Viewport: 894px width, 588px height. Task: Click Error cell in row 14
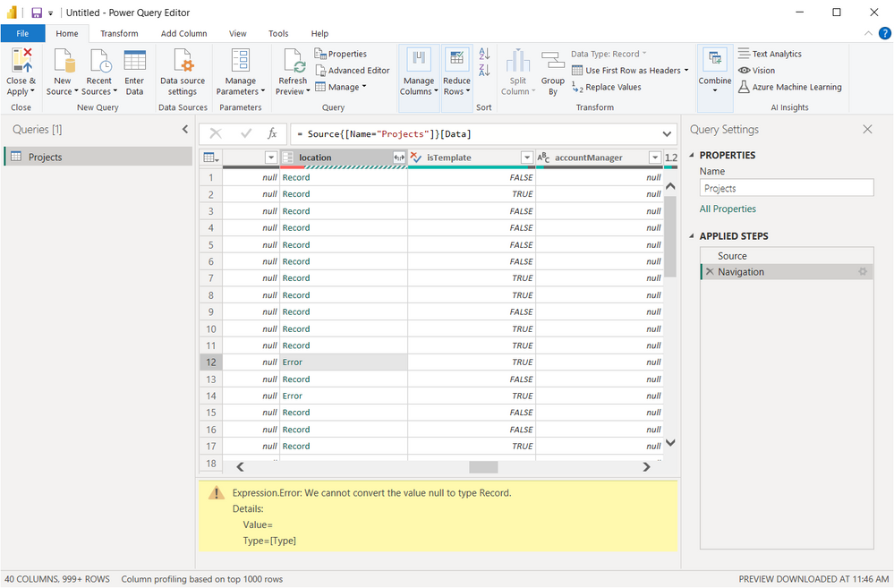[344, 396]
